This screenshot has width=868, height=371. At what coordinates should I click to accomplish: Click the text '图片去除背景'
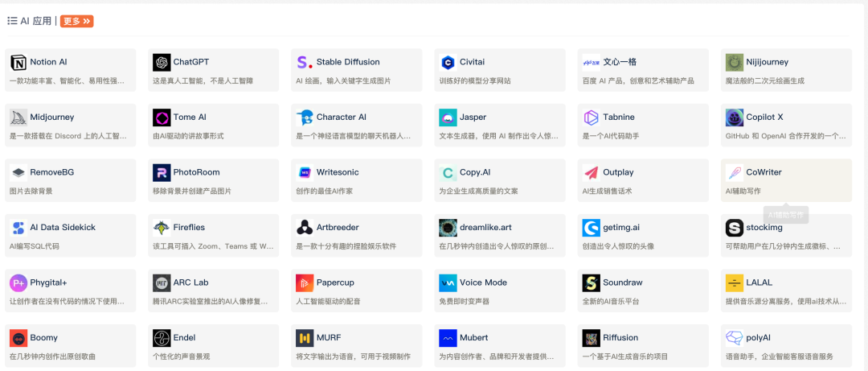coord(31,192)
